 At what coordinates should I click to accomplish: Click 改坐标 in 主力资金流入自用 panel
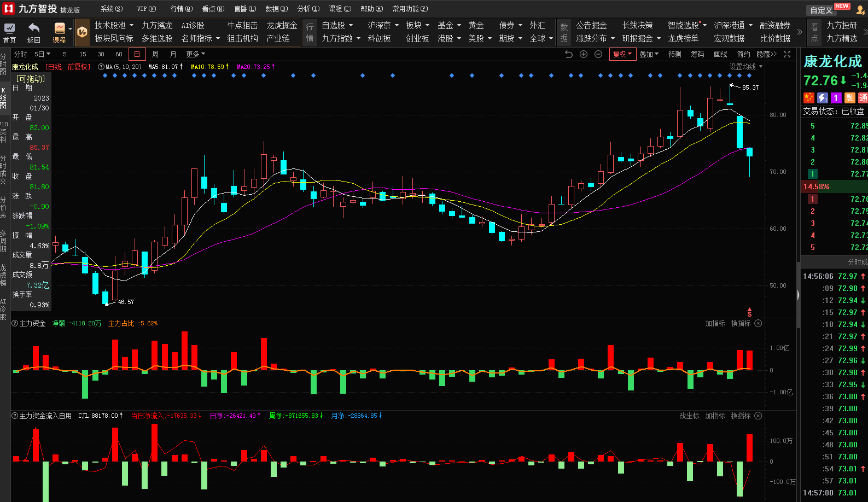pyautogui.click(x=689, y=416)
